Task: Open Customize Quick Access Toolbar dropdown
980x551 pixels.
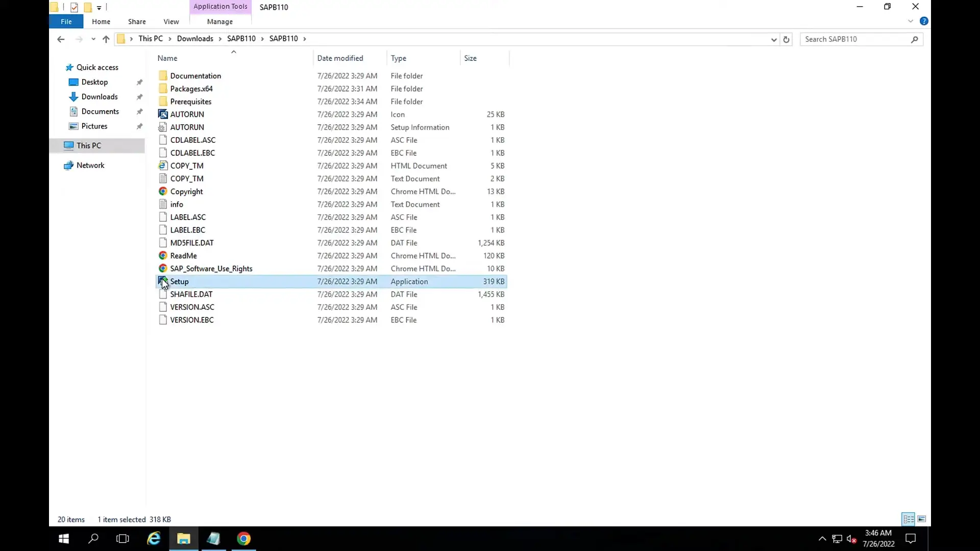Action: pos(99,7)
